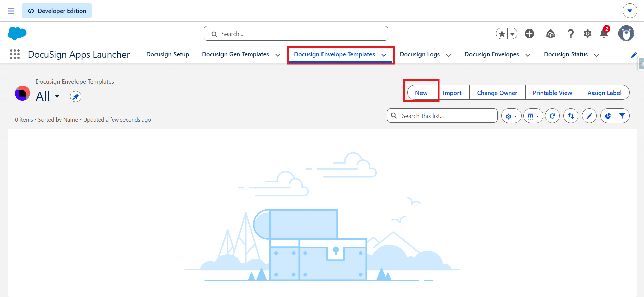The width and height of the screenshot is (644, 297).
Task: Select the Docusign Envelope Templates tab
Action: 334,54
